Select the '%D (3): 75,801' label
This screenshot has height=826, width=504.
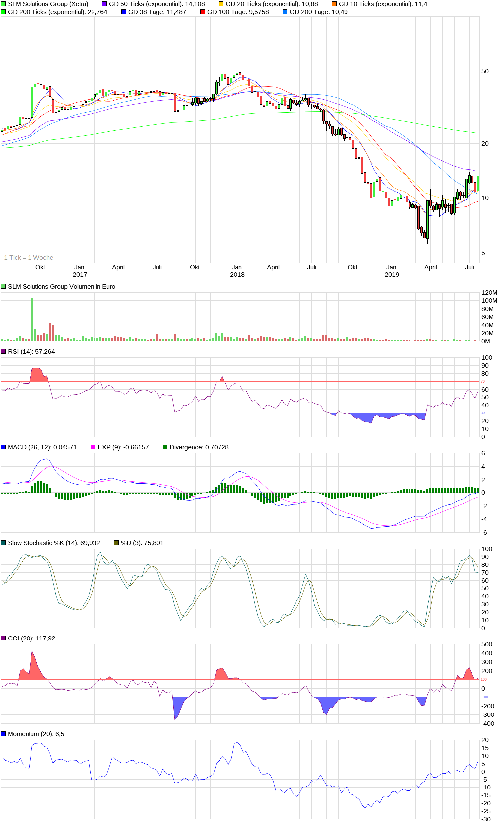tap(142, 543)
